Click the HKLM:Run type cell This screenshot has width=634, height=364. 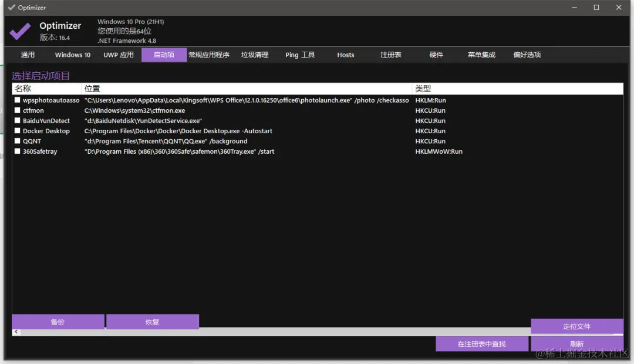[x=431, y=100]
